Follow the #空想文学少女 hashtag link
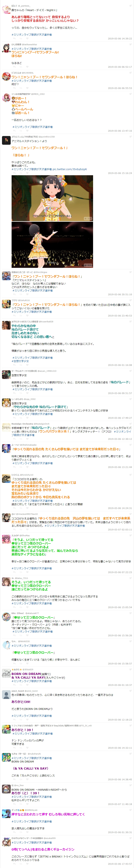134x868 pixels. tap(21, 361)
